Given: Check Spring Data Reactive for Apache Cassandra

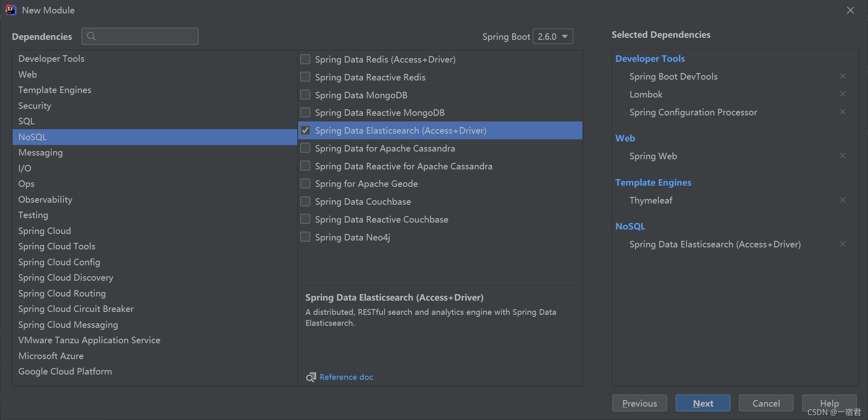Looking at the screenshot, I should point(305,166).
